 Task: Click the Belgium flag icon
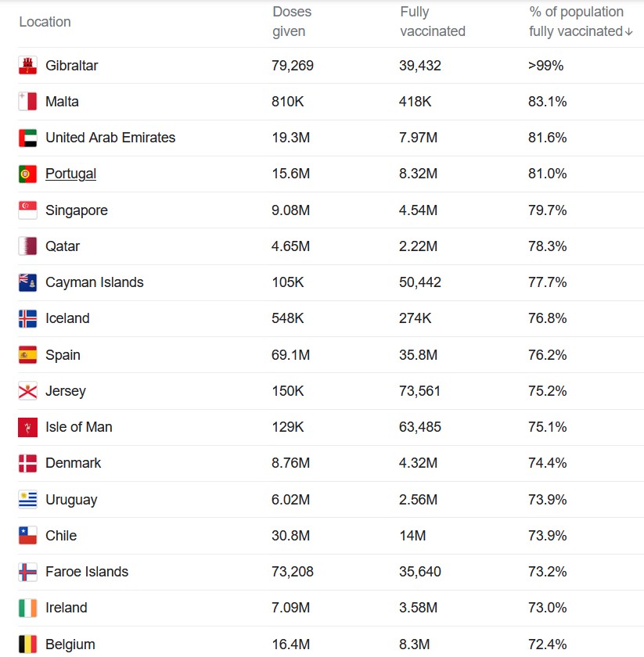[27, 644]
